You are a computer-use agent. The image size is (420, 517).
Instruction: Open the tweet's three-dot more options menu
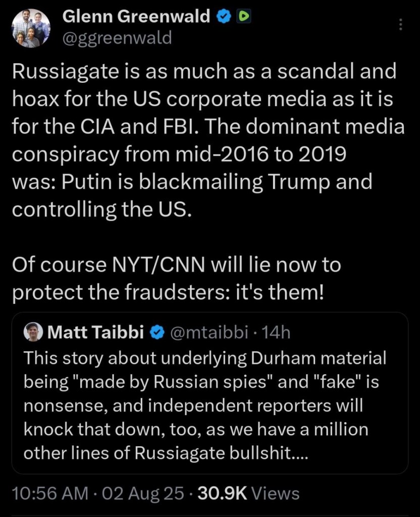pyautogui.click(x=401, y=25)
